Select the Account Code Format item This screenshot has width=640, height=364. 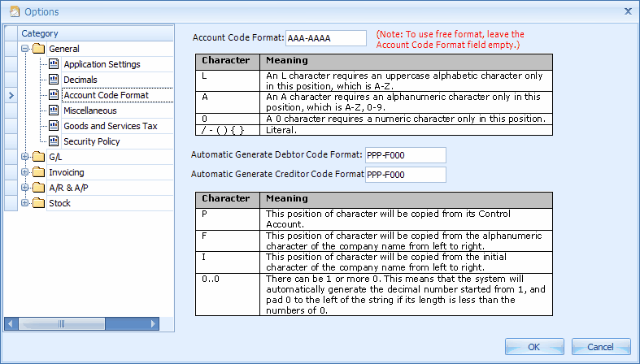pyautogui.click(x=106, y=95)
